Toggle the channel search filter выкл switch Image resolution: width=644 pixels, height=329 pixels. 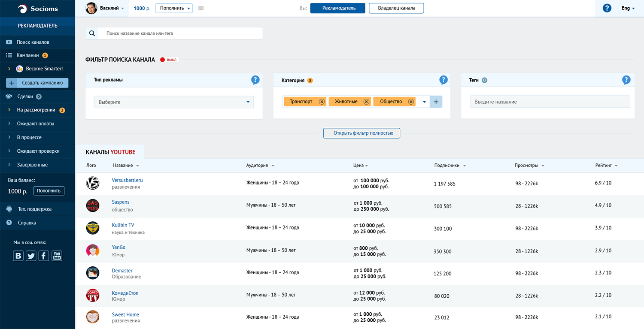(169, 60)
